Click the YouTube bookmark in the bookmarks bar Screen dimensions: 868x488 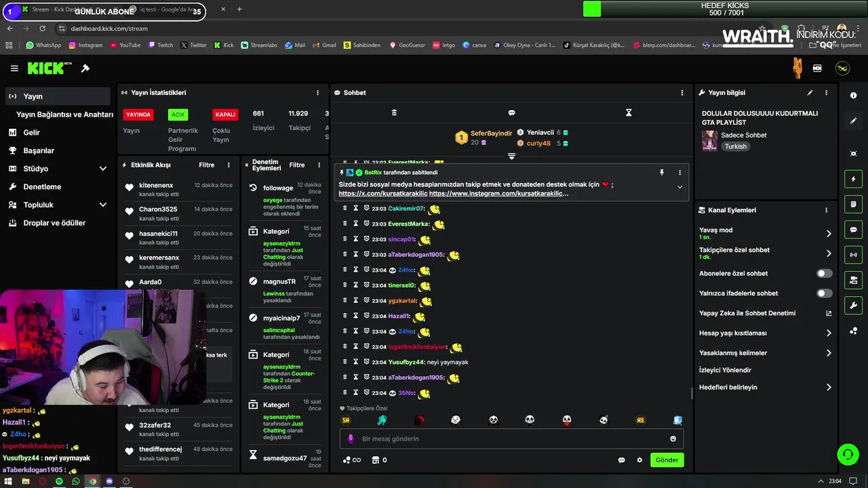pyautogui.click(x=125, y=45)
